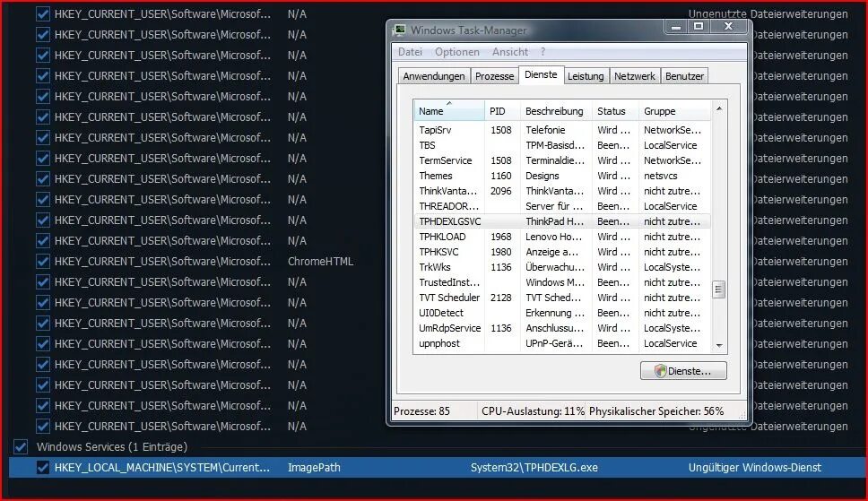Switch to the Anwendungen tab

tap(434, 76)
